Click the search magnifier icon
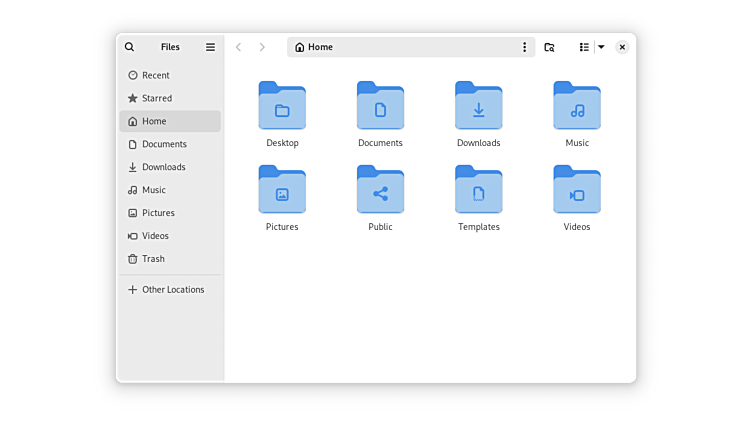Image resolution: width=752 pixels, height=423 pixels. point(129,47)
